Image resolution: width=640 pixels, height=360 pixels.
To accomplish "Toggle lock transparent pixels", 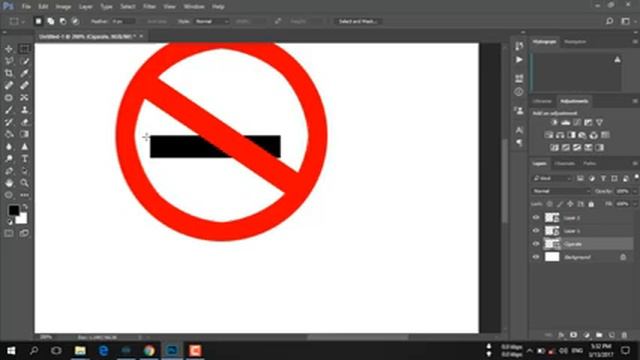I will pos(550,204).
